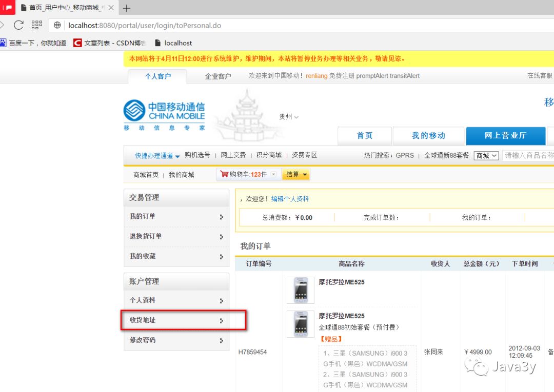The image size is (554, 392).
Task: Click the red shopping cart icon
Action: pos(224,174)
